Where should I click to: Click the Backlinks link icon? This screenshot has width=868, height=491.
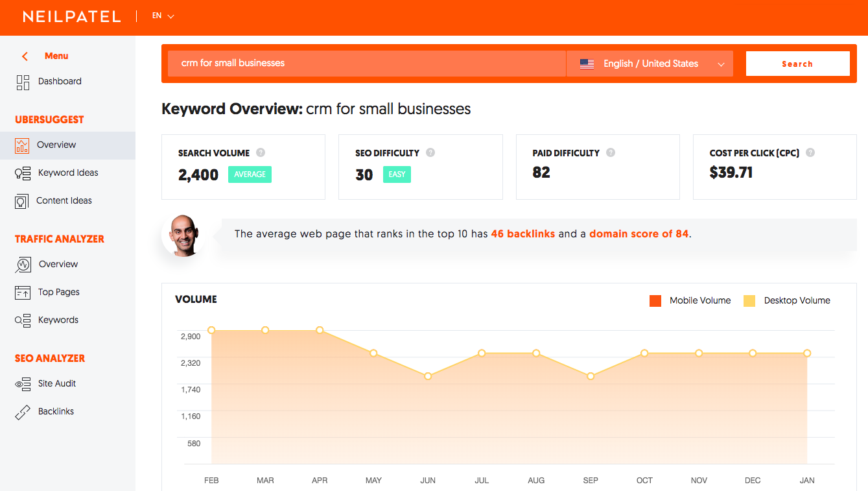[x=23, y=412]
